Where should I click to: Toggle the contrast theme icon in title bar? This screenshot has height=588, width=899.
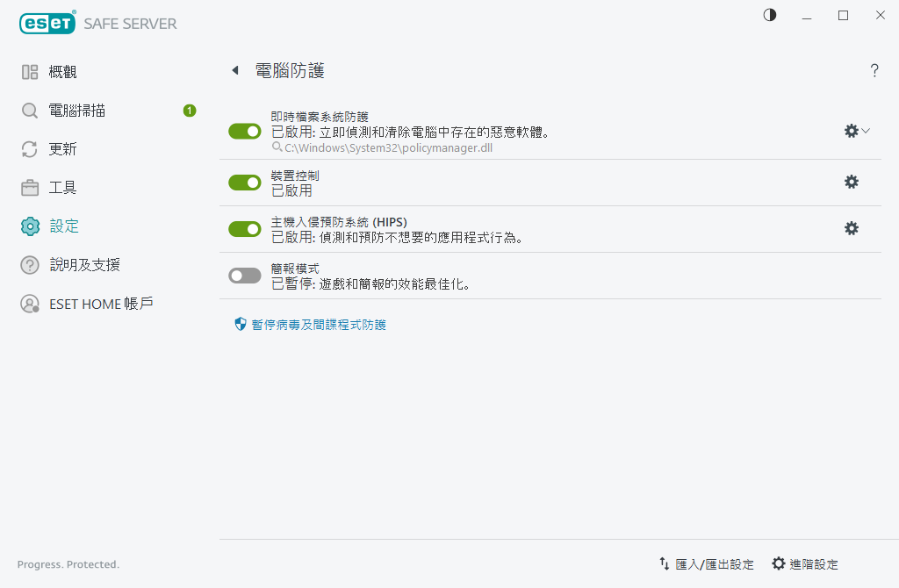770,15
